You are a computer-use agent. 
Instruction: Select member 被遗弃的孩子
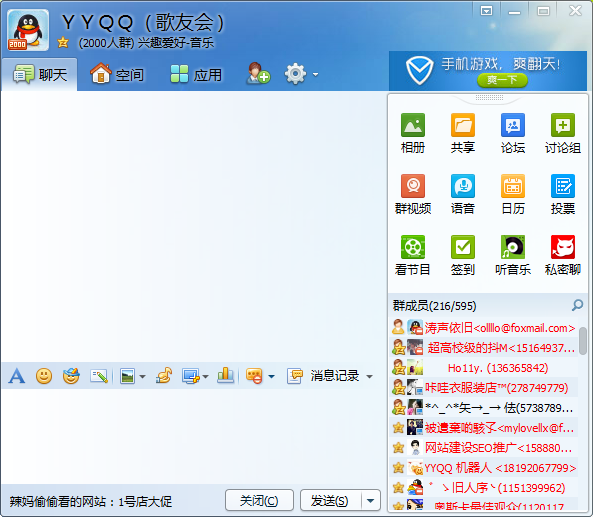(484, 428)
